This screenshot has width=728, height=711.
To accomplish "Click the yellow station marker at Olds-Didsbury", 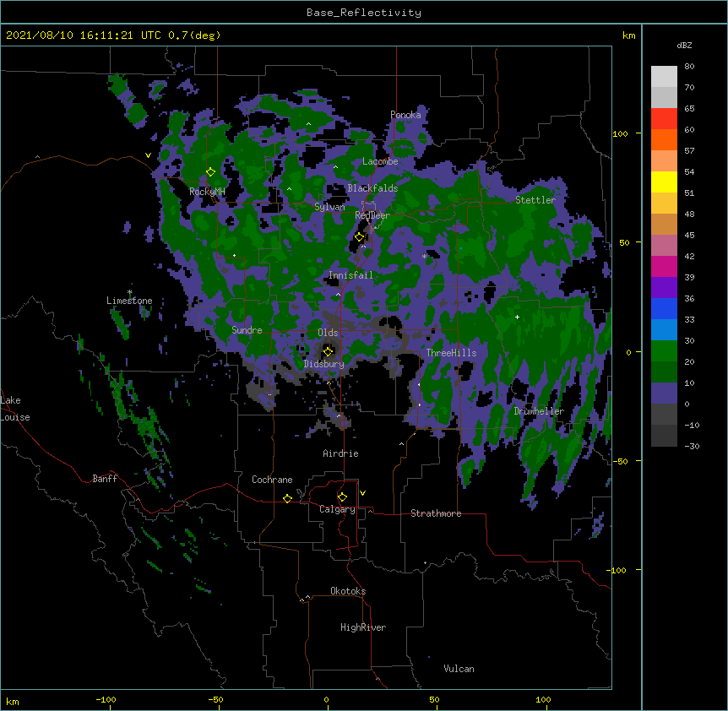I will 328,351.
